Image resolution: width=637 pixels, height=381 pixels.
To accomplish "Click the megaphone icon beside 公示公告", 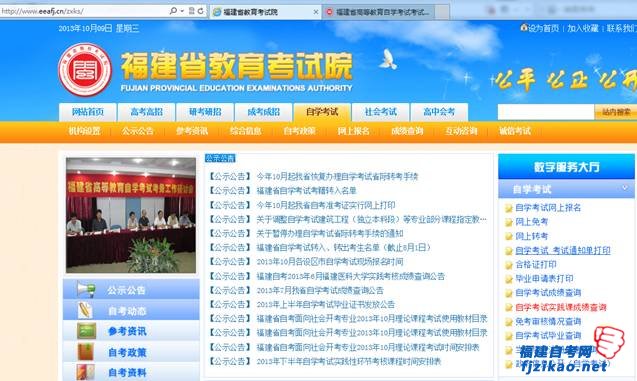I will 86,290.
